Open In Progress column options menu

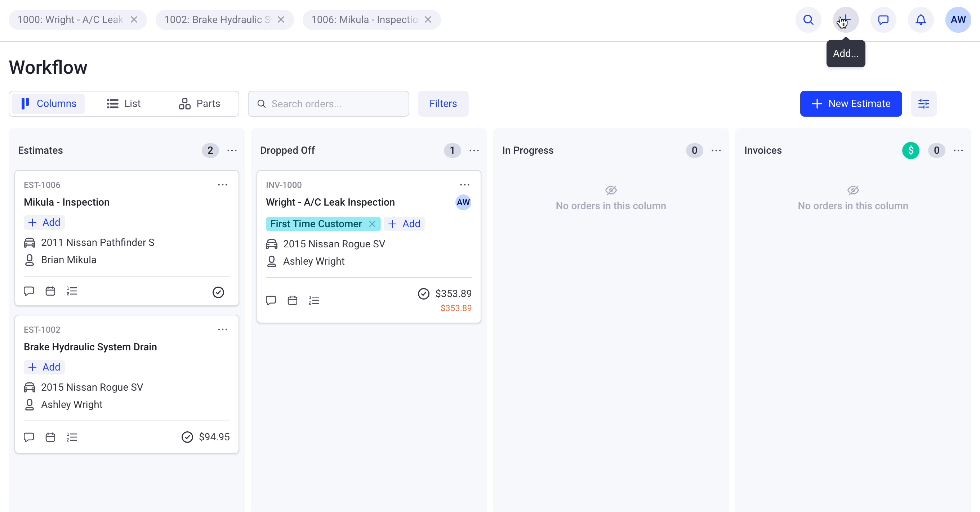[716, 151]
